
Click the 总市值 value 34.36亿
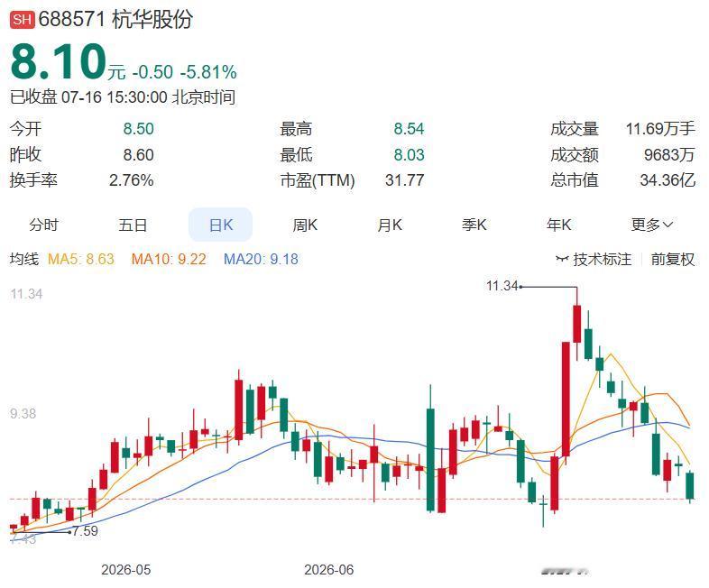click(668, 180)
